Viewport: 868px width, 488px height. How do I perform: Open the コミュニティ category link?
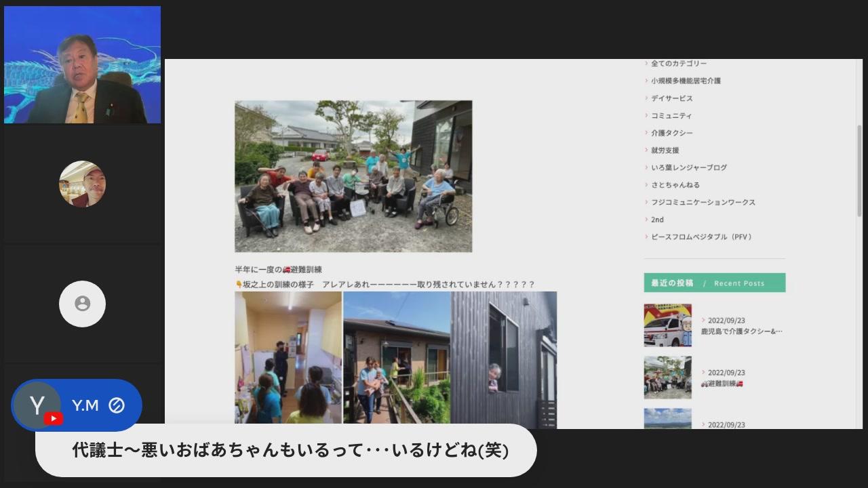[672, 116]
